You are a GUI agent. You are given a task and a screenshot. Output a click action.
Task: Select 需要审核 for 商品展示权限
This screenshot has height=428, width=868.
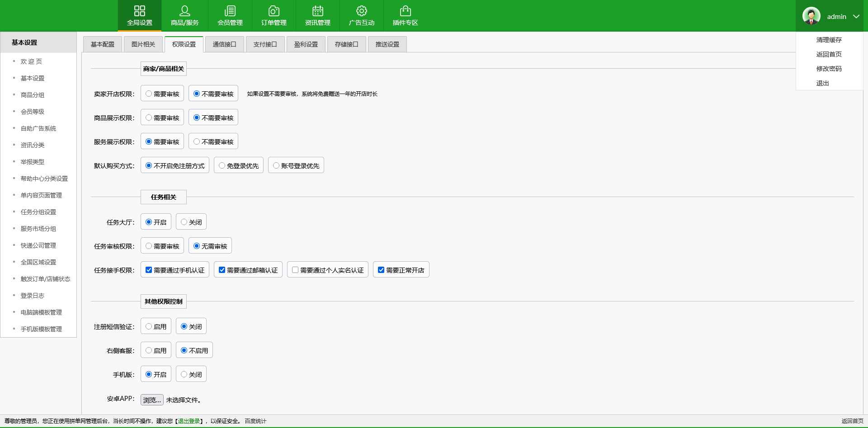click(149, 118)
